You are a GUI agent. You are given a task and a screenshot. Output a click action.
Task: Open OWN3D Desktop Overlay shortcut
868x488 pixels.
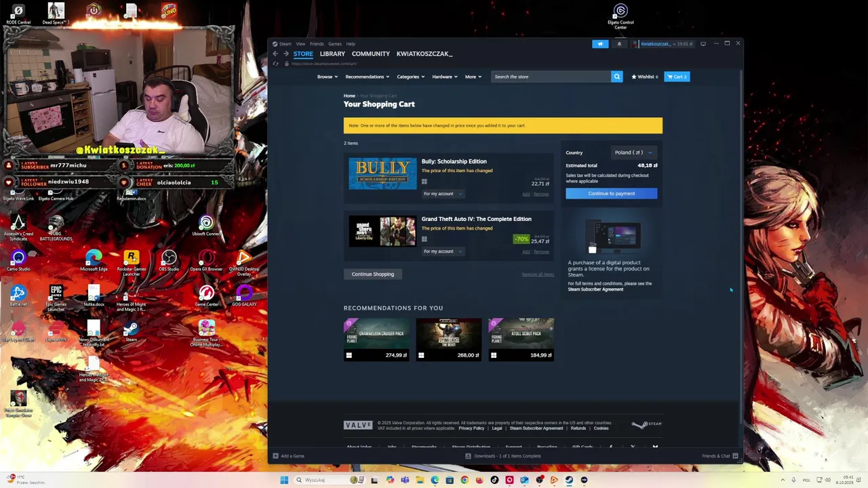click(x=244, y=263)
